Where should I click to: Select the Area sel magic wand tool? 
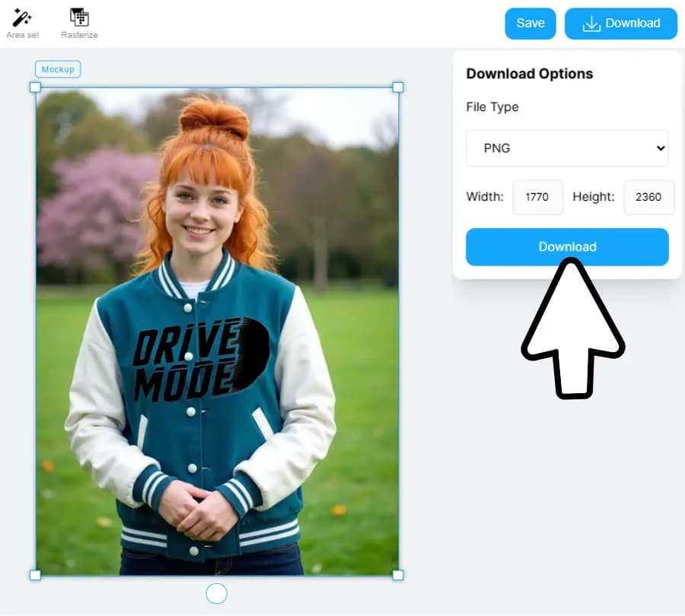[x=22, y=18]
